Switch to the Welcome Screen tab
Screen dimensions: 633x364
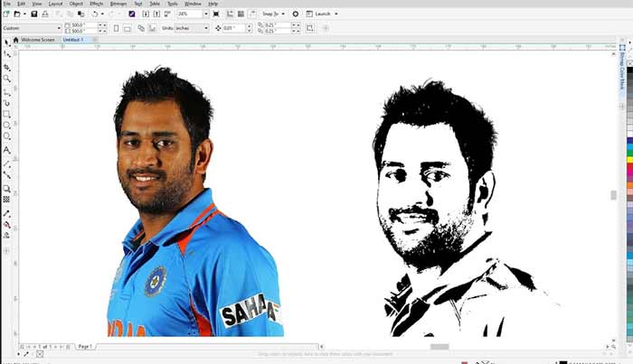tap(39, 40)
